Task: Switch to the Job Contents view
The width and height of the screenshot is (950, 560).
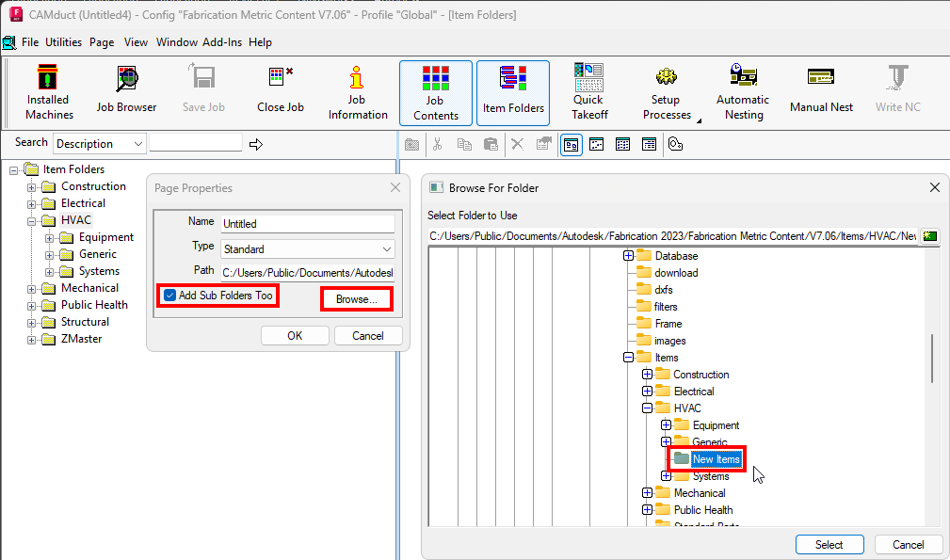Action: pos(435,91)
